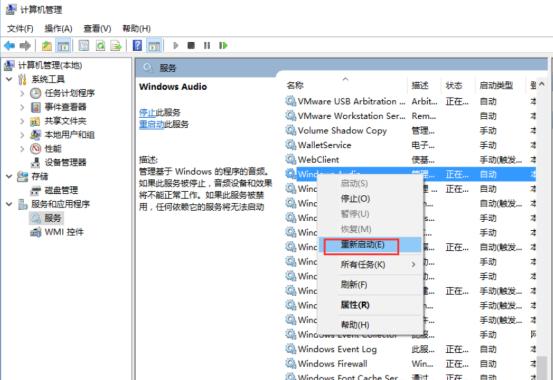Screen dimensions: 553x380
Task: Select the VMware USB Arbitration service row
Action: point(411,102)
